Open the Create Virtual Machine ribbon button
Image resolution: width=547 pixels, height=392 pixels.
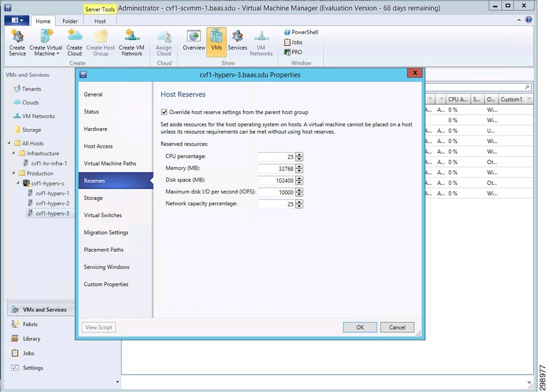click(x=46, y=43)
